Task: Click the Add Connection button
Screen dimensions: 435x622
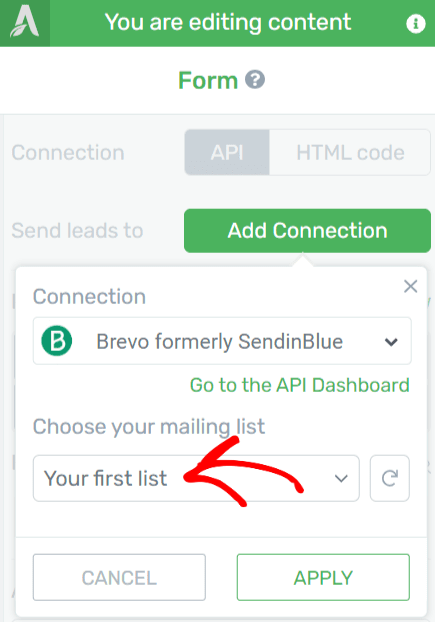Action: [307, 230]
